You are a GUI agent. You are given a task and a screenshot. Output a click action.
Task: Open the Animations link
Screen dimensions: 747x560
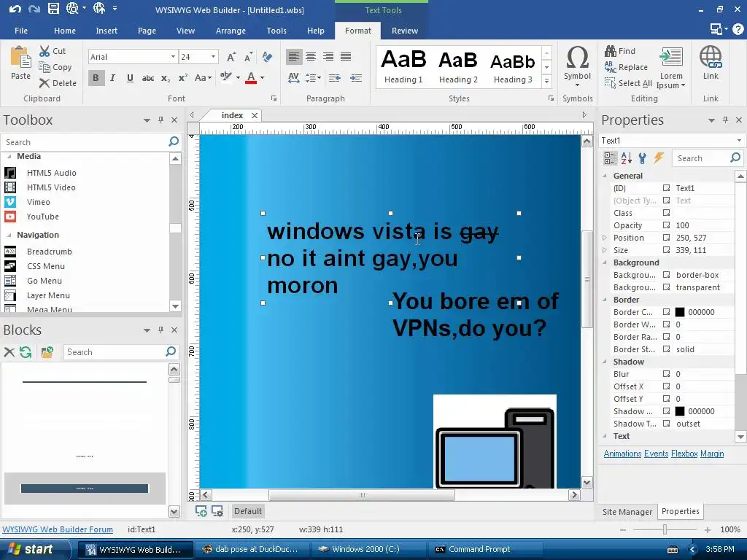coord(622,454)
